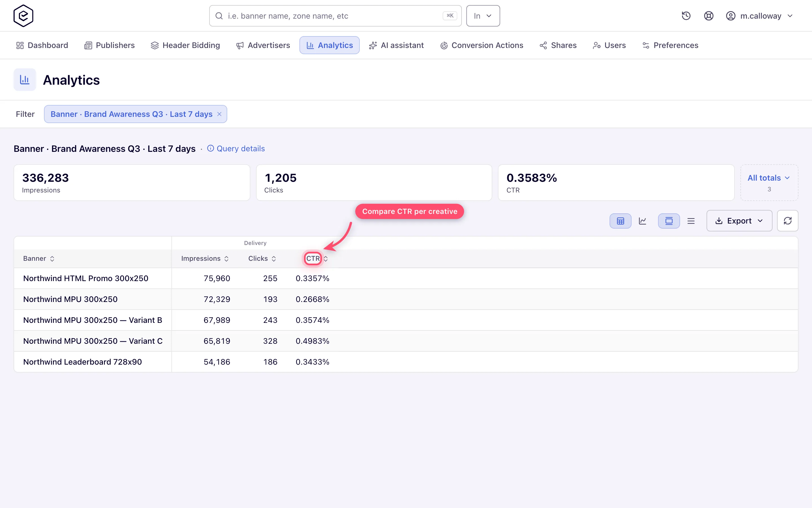Click the search magnifier icon

coord(219,16)
